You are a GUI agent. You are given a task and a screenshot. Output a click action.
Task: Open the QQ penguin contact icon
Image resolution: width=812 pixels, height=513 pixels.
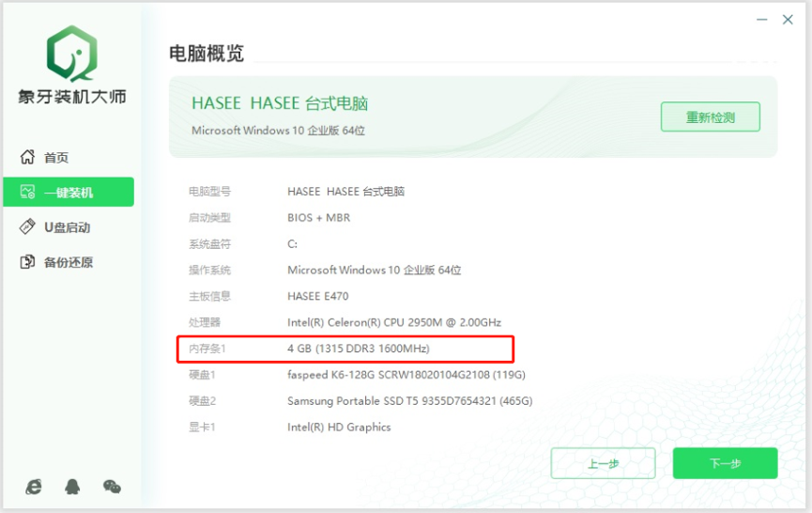(72, 486)
